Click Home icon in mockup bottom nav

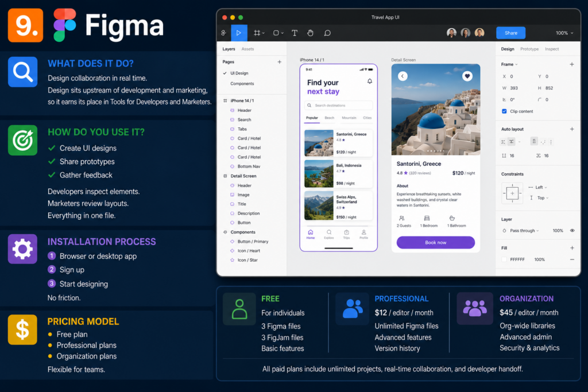pyautogui.click(x=311, y=235)
